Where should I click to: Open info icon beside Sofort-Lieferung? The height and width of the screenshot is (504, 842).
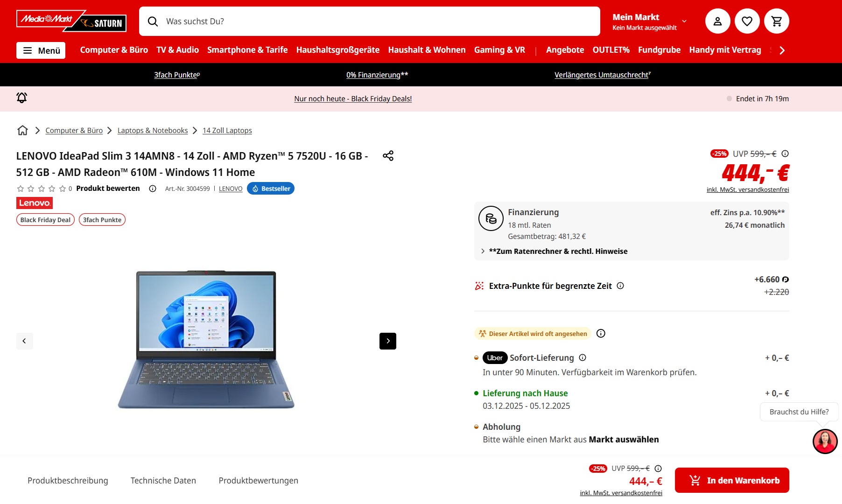tap(582, 357)
